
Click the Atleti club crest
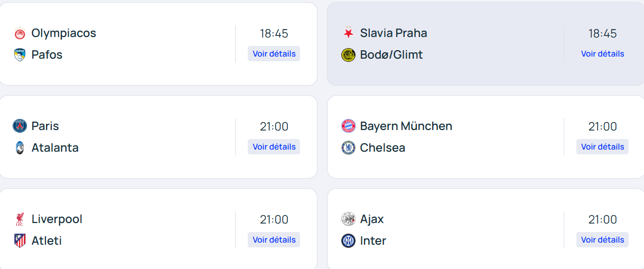coord(20,241)
